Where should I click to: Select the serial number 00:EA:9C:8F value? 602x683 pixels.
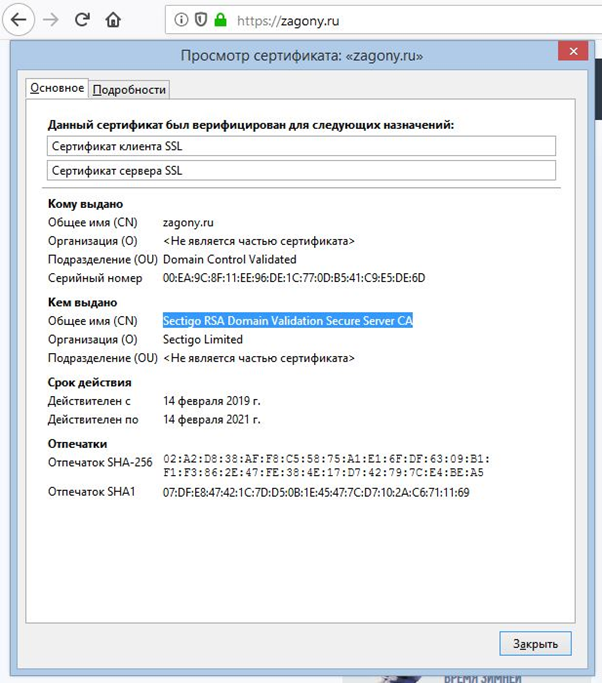[x=294, y=278]
